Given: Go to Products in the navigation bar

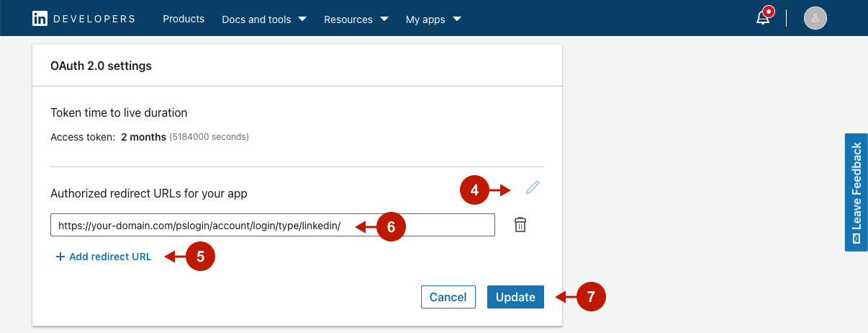Looking at the screenshot, I should click(x=184, y=19).
